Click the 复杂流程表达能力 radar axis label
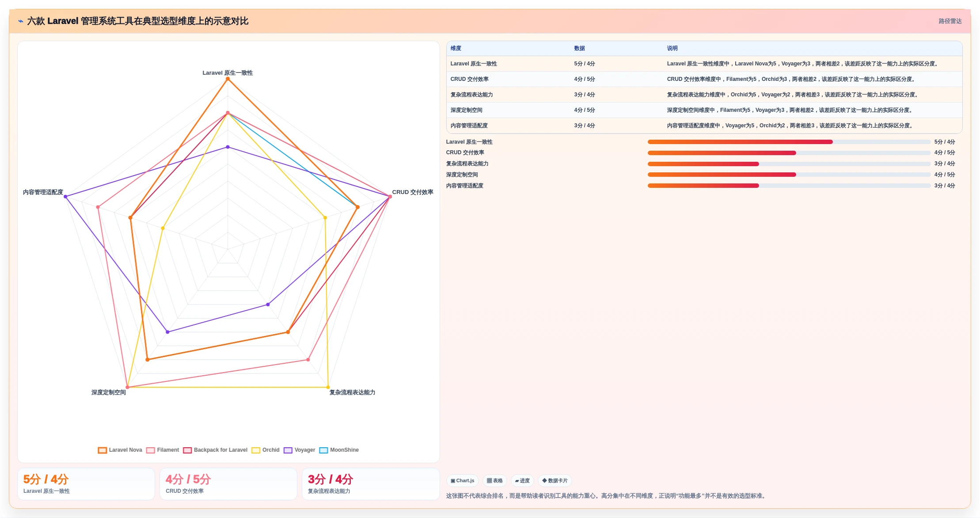The image size is (980, 518). (x=352, y=392)
